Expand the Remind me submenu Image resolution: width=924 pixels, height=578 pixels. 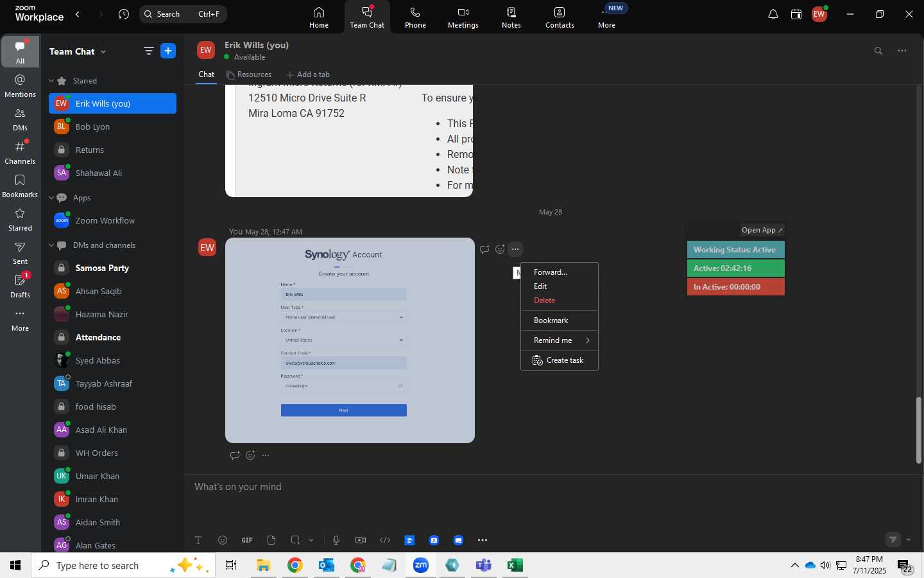tap(559, 340)
